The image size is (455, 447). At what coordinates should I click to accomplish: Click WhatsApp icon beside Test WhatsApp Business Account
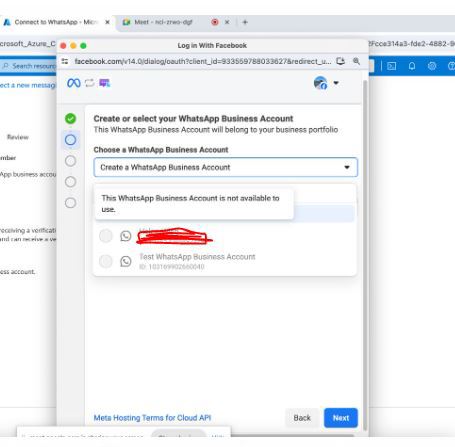coord(126,261)
